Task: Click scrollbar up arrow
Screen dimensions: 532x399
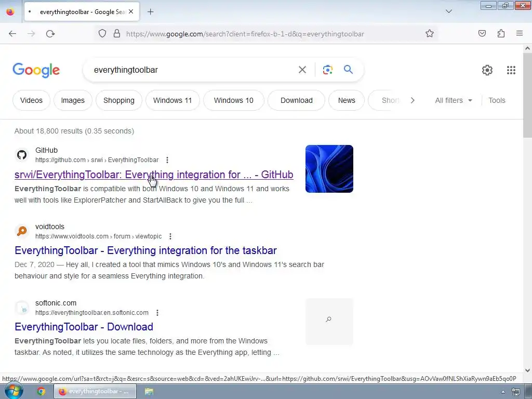Action: 527,48
